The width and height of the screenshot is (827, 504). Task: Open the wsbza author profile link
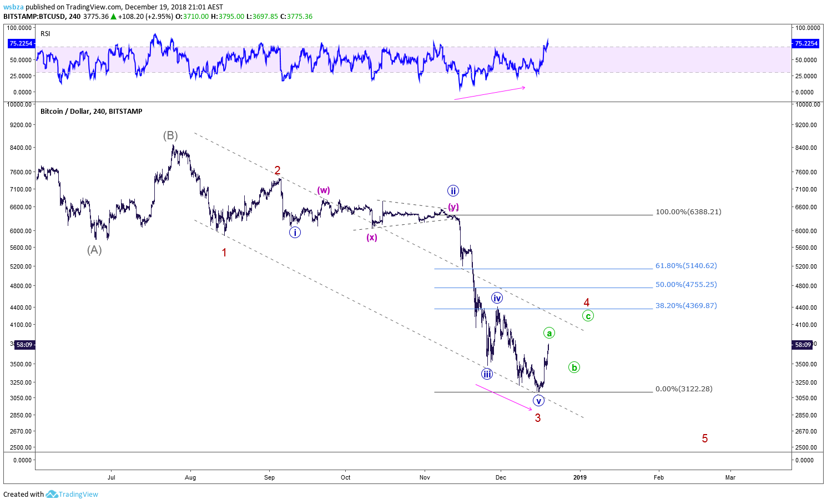(13, 7)
